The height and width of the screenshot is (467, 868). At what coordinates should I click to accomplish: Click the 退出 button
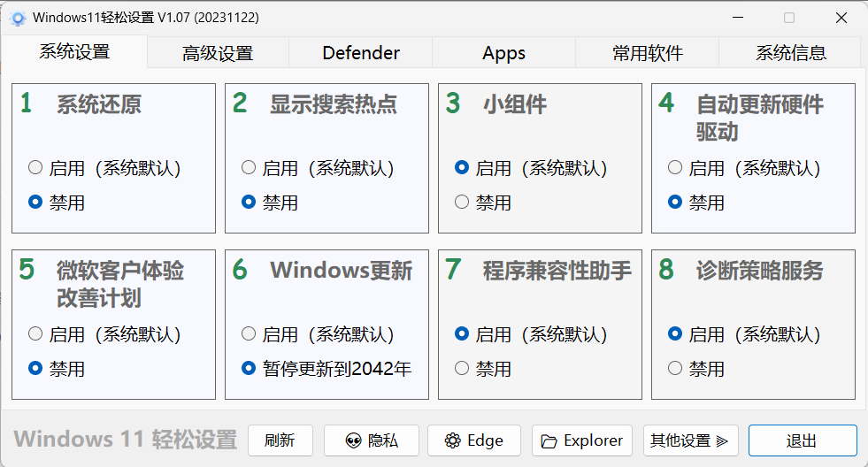(x=802, y=440)
